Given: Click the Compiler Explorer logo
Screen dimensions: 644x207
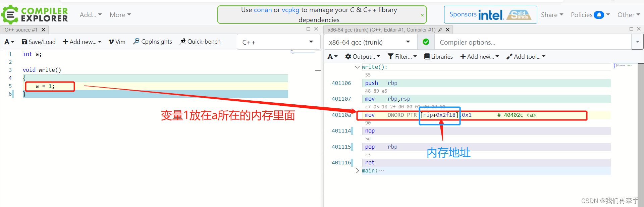Looking at the screenshot, I should [35, 15].
